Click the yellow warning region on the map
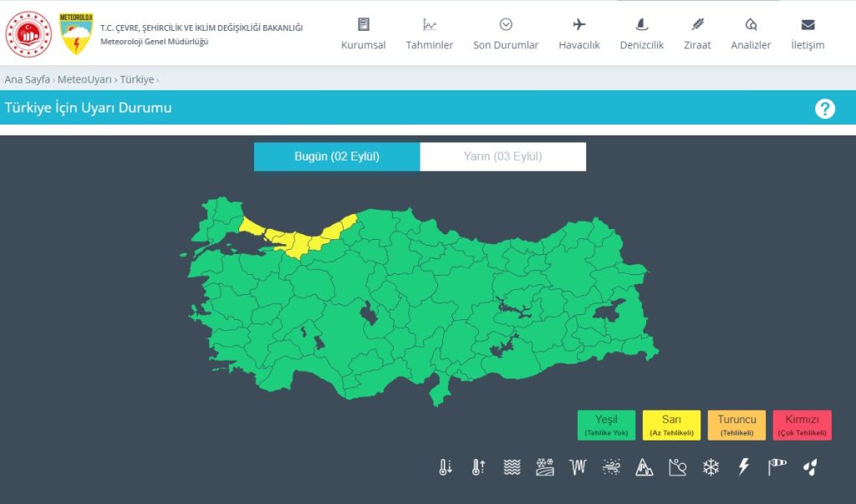 pyautogui.click(x=297, y=242)
